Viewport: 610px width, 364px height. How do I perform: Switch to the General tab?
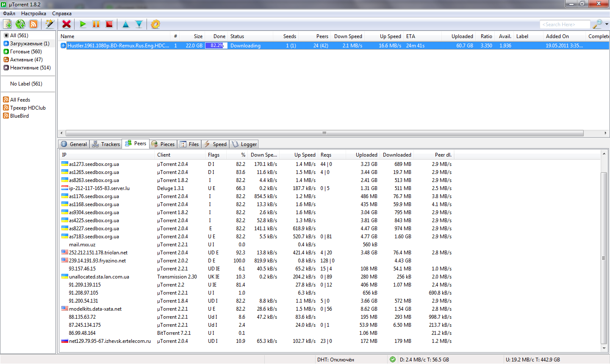[x=74, y=144]
